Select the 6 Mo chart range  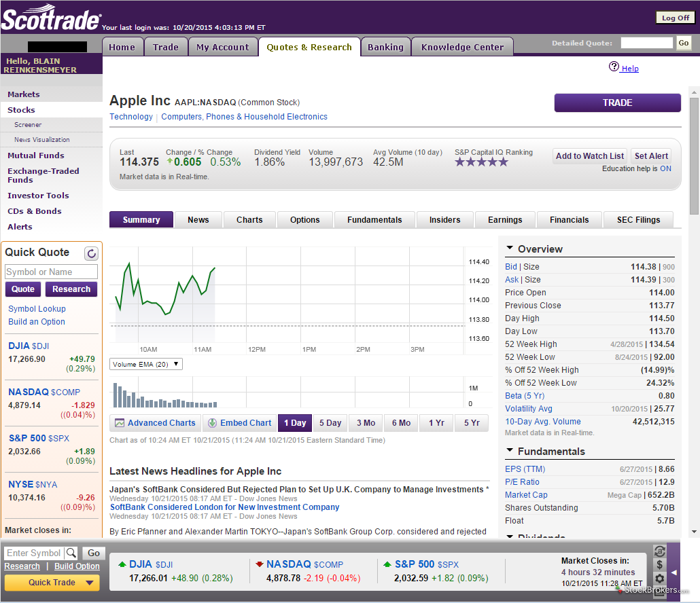[x=402, y=423]
